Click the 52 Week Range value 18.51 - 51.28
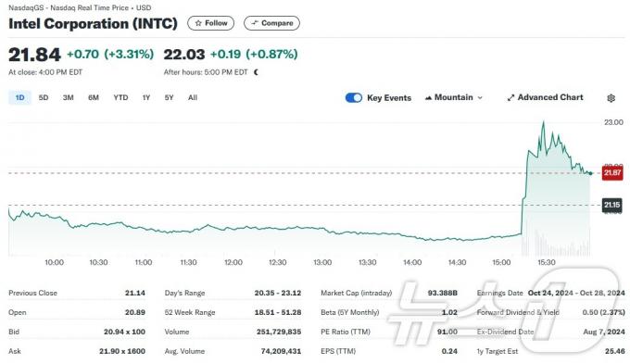 pyautogui.click(x=278, y=312)
